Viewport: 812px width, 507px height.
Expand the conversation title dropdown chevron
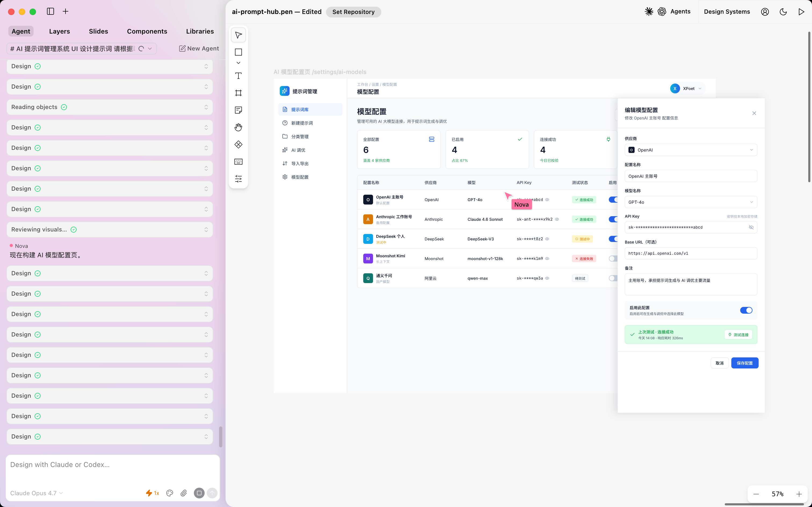[x=150, y=49]
